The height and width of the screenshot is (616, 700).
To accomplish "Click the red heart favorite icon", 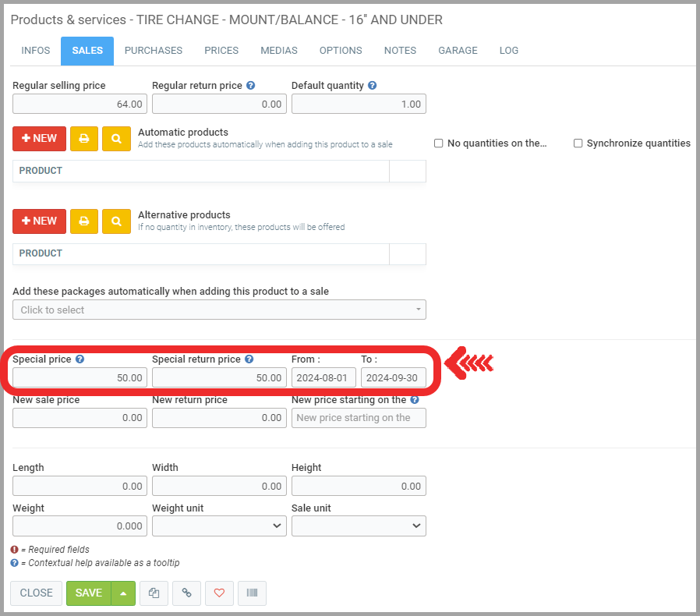I will [219, 593].
